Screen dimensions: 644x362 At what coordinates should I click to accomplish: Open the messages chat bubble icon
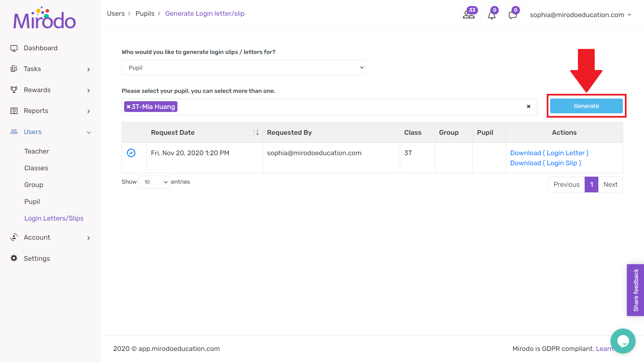click(513, 15)
